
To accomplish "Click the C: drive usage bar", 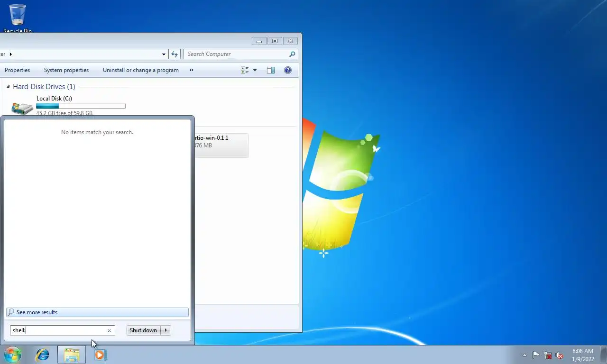I will click(x=81, y=106).
